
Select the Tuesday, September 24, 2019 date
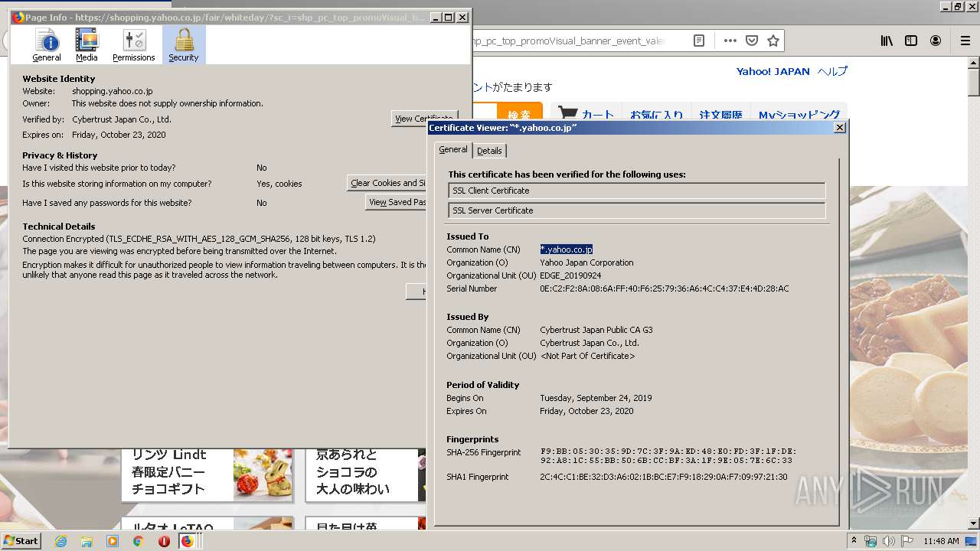coord(596,398)
